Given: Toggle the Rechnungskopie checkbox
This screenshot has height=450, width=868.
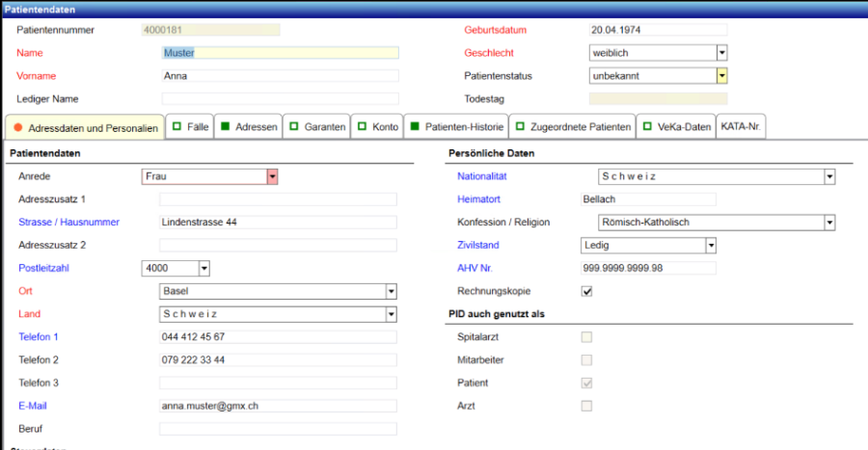Looking at the screenshot, I should pos(586,291).
